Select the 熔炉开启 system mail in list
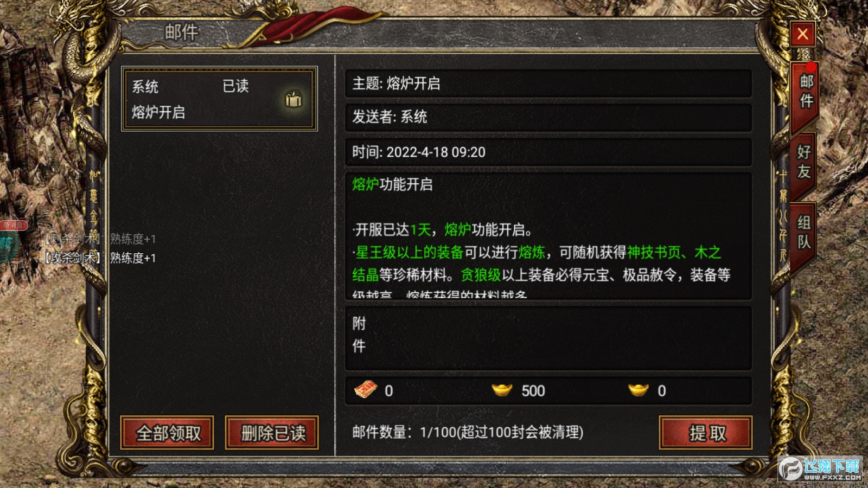868x488 pixels. click(x=219, y=99)
